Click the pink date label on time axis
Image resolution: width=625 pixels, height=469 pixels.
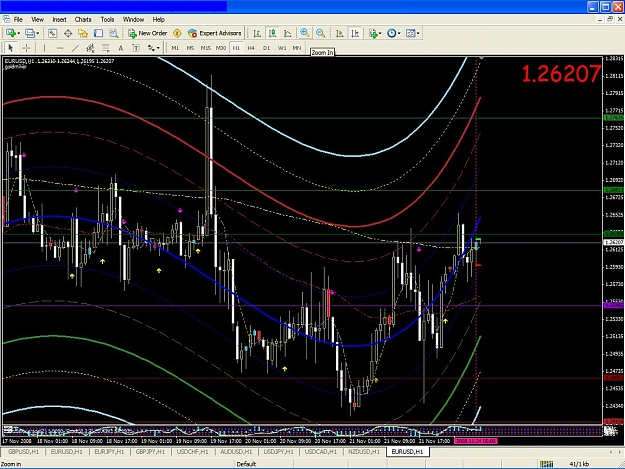click(x=476, y=441)
